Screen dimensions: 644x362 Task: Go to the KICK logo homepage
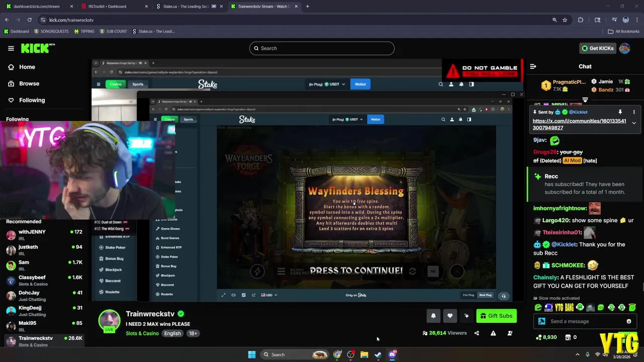(x=38, y=48)
